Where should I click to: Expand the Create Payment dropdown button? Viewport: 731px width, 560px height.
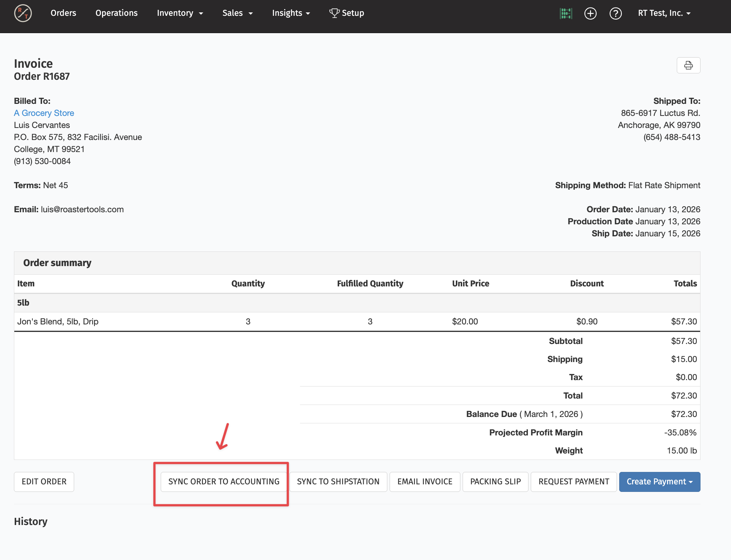[x=659, y=482]
